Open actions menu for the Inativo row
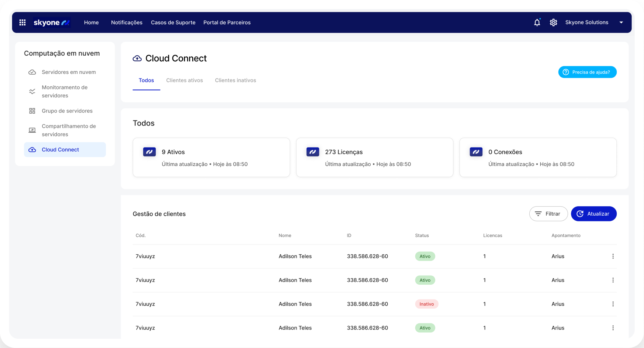 pyautogui.click(x=613, y=304)
